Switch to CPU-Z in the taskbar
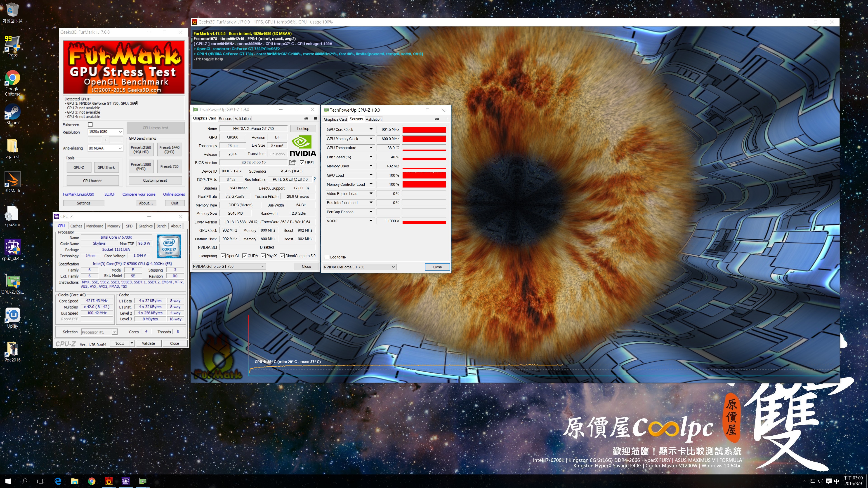 point(126,481)
